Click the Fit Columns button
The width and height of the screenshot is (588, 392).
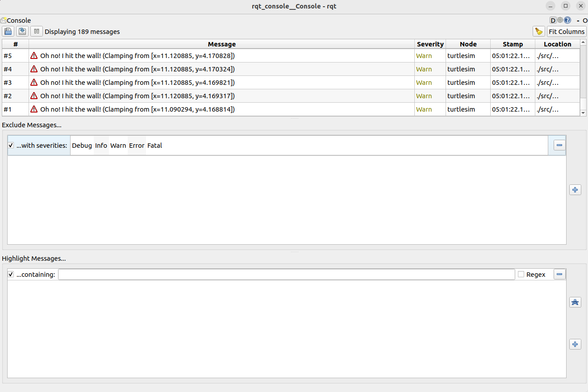[567, 31]
